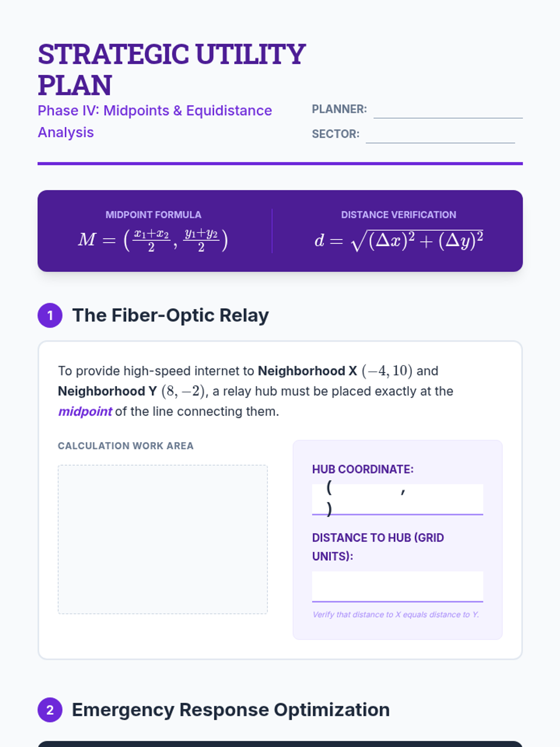Click the number 1 section badge
This screenshot has height=747, width=560.
[50, 316]
